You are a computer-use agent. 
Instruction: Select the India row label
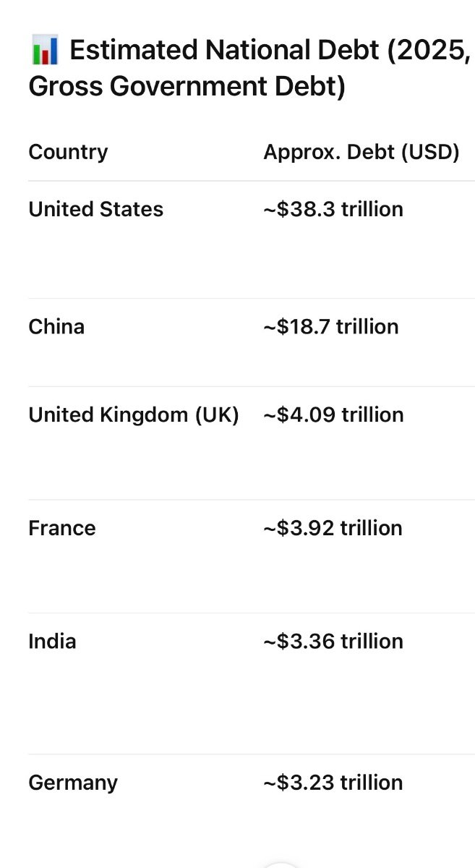tap(52, 641)
